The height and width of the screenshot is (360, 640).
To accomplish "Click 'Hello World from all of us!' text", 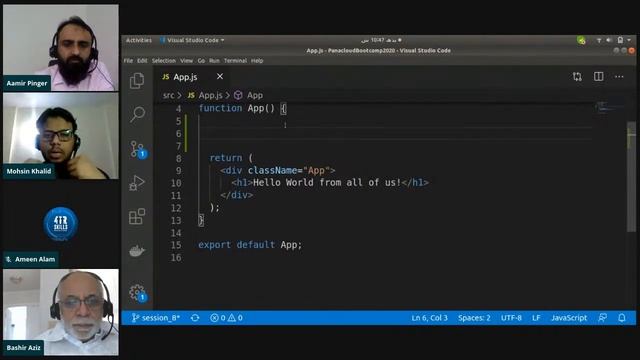I will (327, 182).
